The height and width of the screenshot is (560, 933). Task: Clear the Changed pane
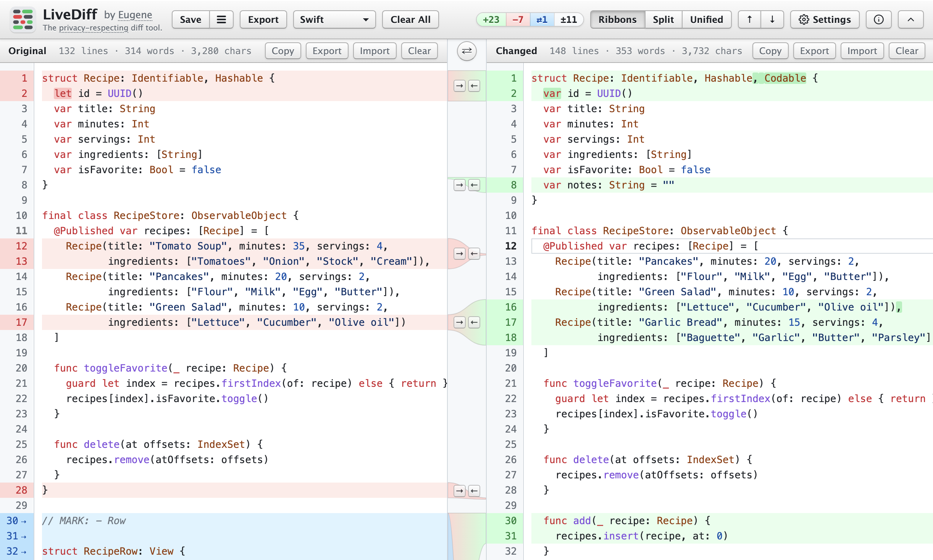[907, 51]
